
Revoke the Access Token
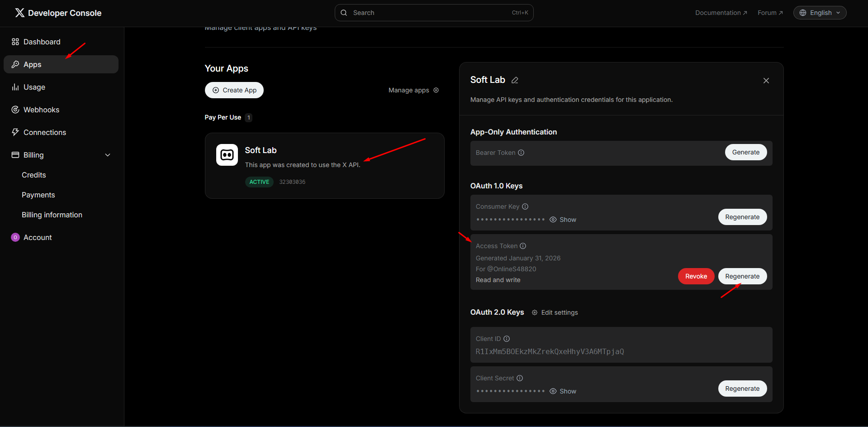696,276
